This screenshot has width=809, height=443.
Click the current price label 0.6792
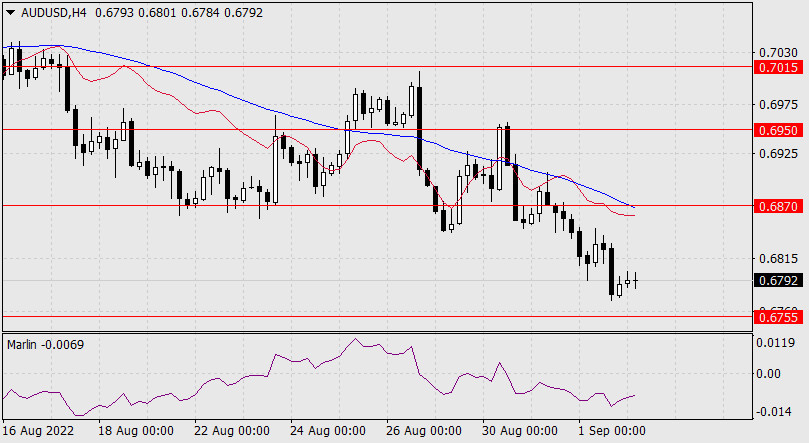[779, 281]
